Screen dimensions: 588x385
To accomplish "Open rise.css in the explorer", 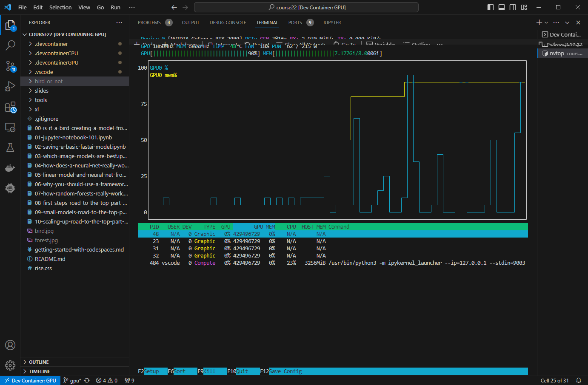I will pyautogui.click(x=74, y=268).
